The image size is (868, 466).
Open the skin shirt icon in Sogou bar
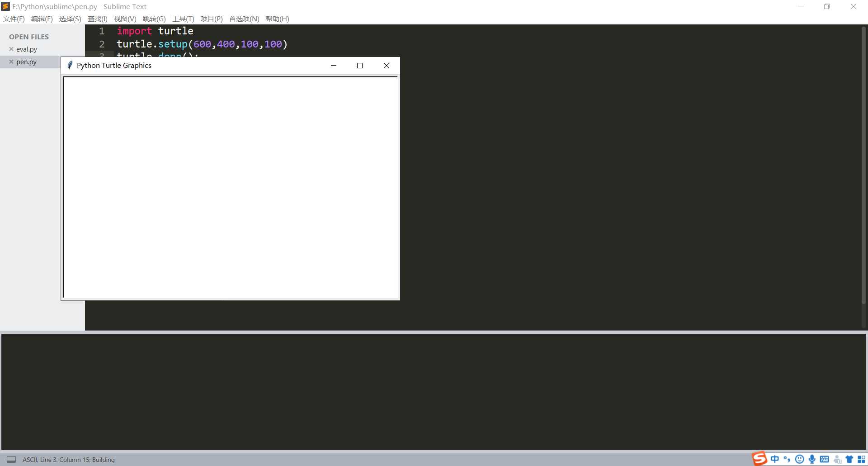click(849, 459)
